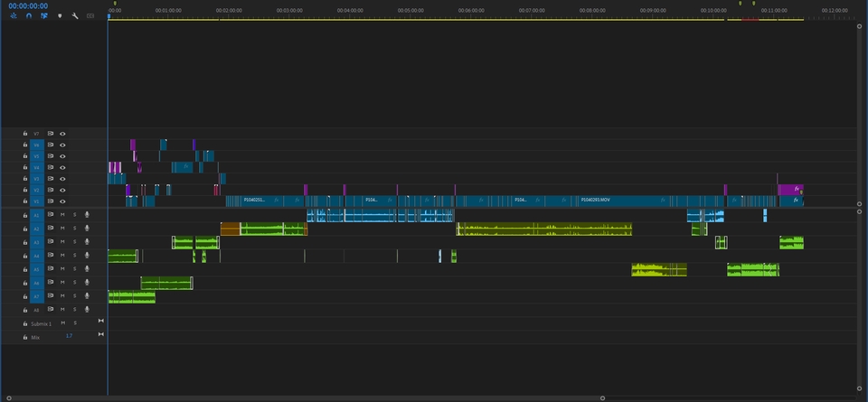Expand Submix 1 track output icon

[100, 322]
